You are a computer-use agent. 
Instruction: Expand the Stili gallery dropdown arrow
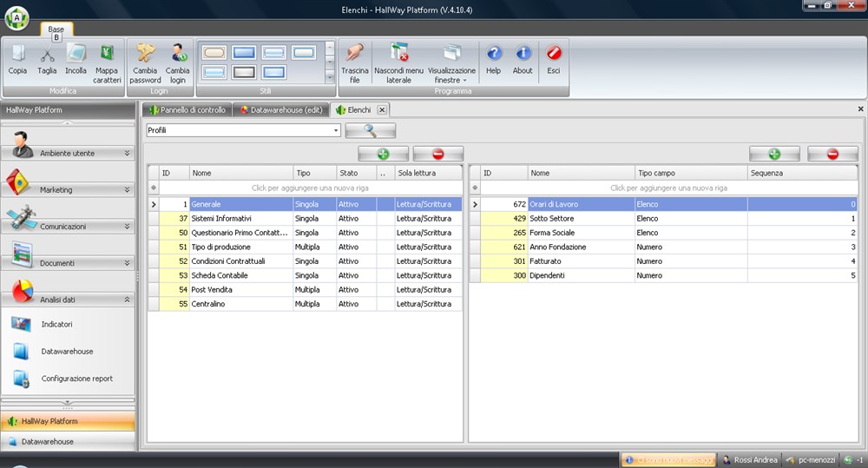click(330, 78)
